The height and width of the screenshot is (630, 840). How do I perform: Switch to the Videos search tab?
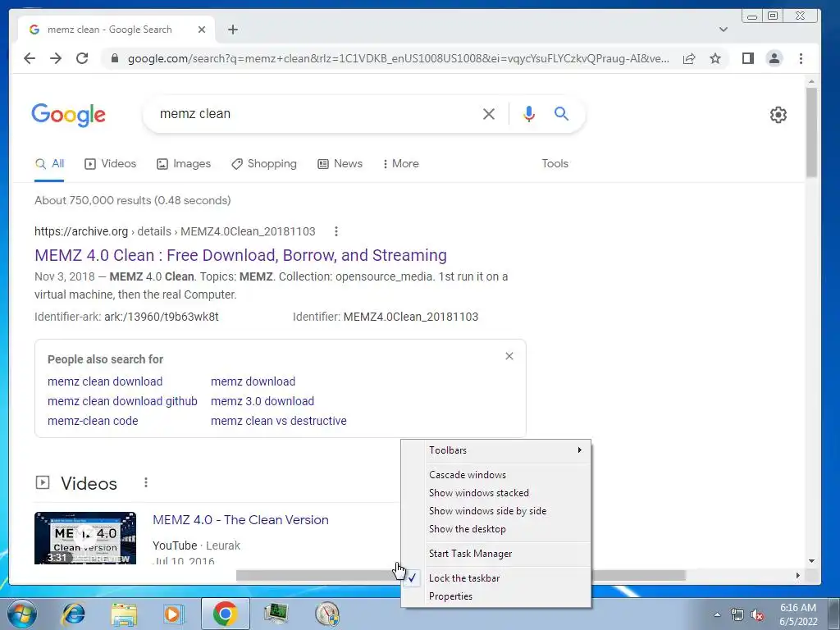click(111, 164)
